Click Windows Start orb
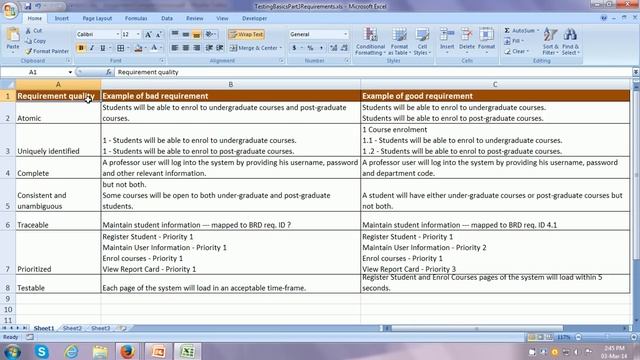The height and width of the screenshot is (360, 640). click(13, 351)
